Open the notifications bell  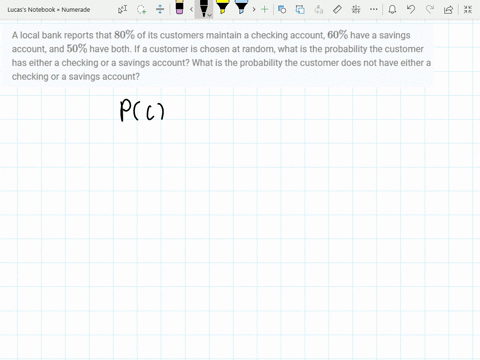point(392,9)
